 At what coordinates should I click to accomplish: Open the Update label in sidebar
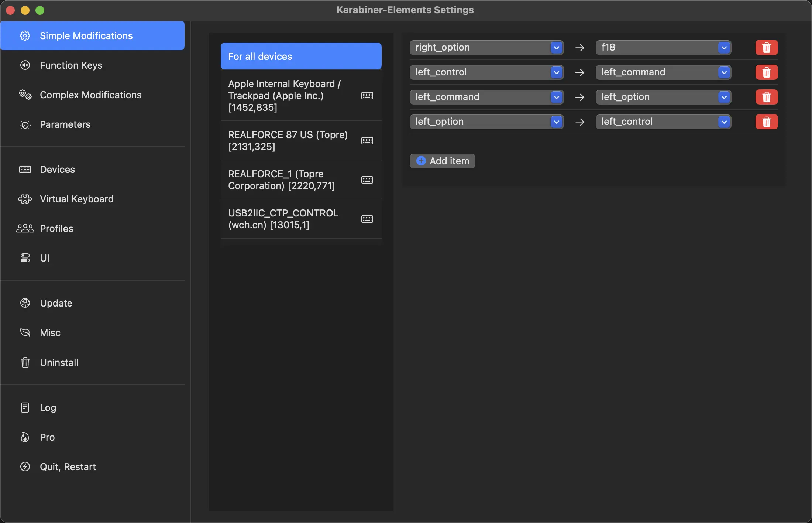click(56, 303)
